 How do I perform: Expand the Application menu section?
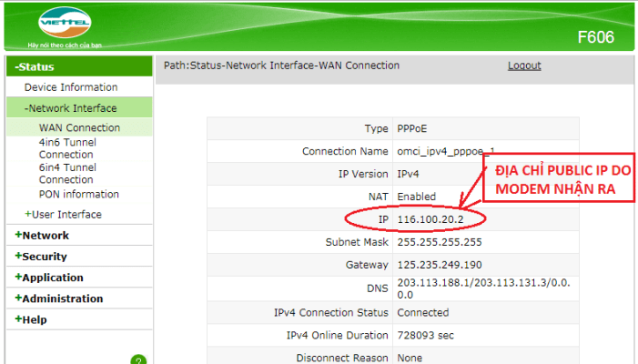point(49,278)
